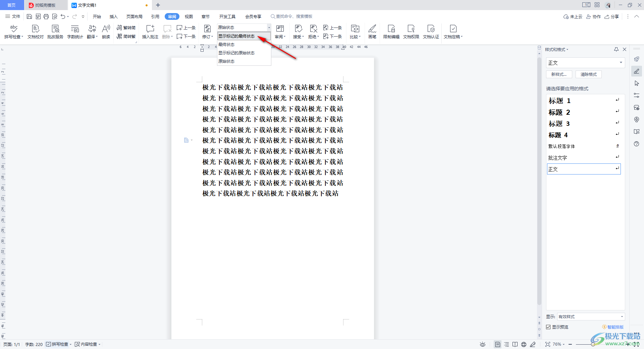The width and height of the screenshot is (644, 349).
Task: Switch to writing mode in status bar
Action: coord(533,344)
